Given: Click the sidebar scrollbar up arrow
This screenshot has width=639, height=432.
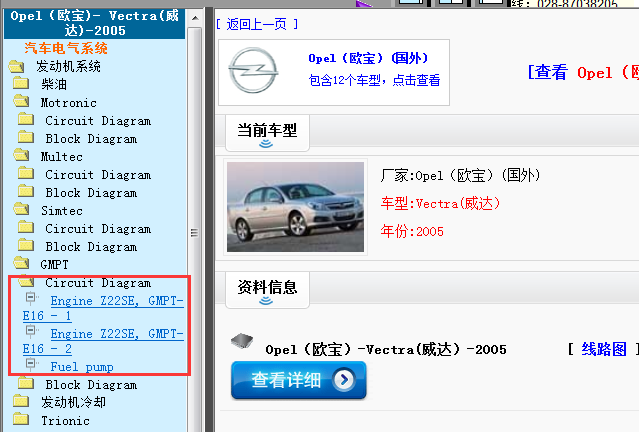Looking at the screenshot, I should pyautogui.click(x=195, y=18).
